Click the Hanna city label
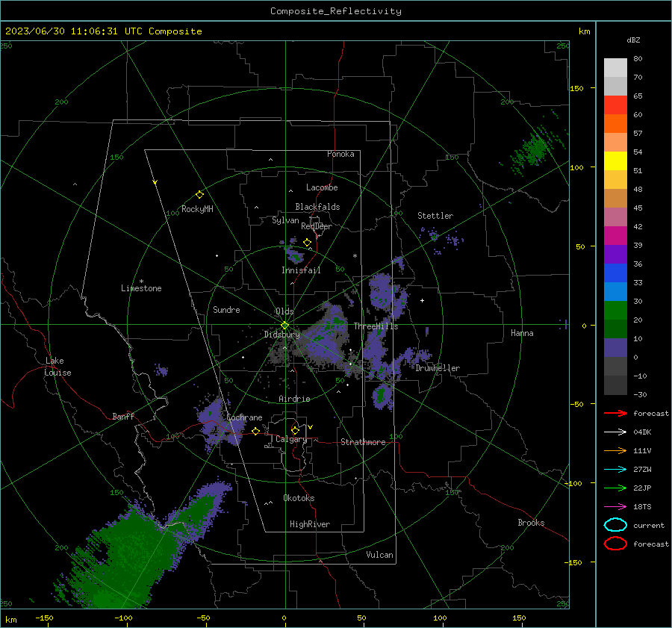 click(522, 333)
